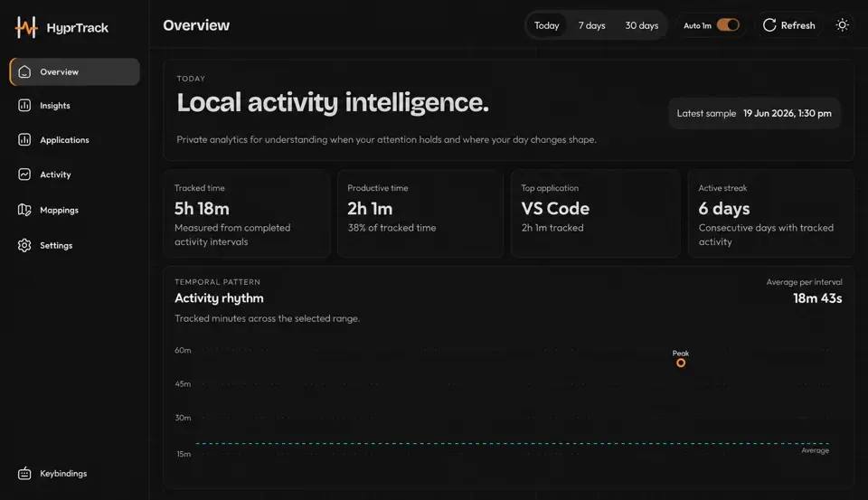
Task: Click the 6 days active streak value
Action: click(724, 208)
